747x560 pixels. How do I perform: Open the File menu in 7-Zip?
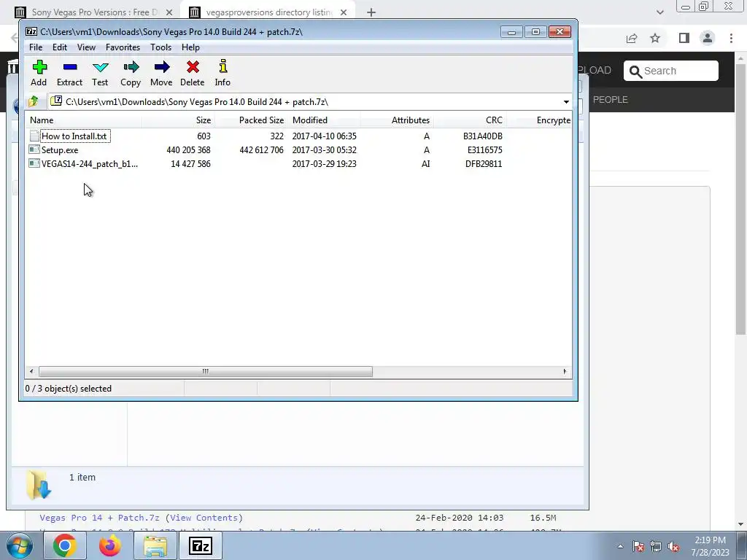click(x=36, y=47)
